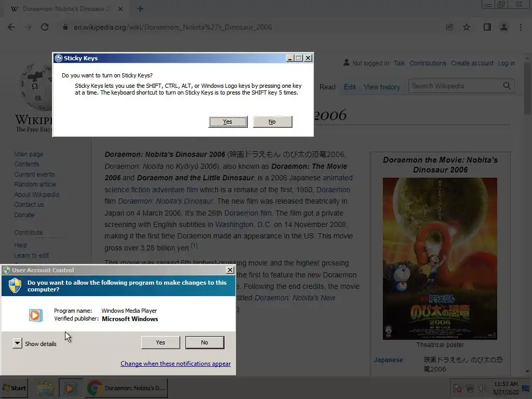Follow the 'Doraemon film' link

coord(248,213)
